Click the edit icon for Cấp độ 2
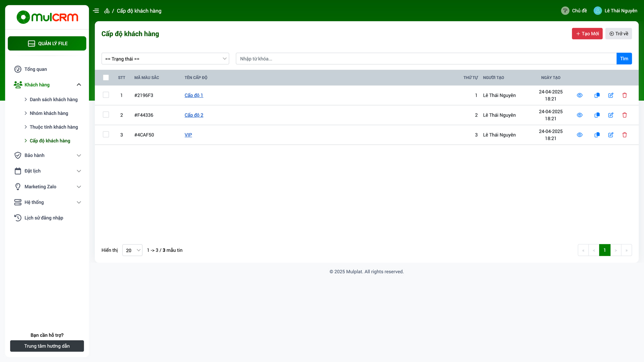The height and width of the screenshot is (362, 644). 611,115
